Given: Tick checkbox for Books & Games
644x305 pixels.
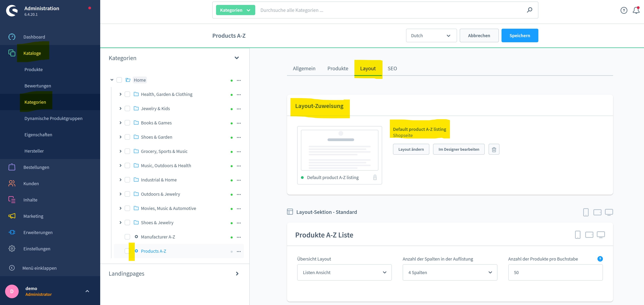Looking at the screenshot, I should tap(127, 123).
